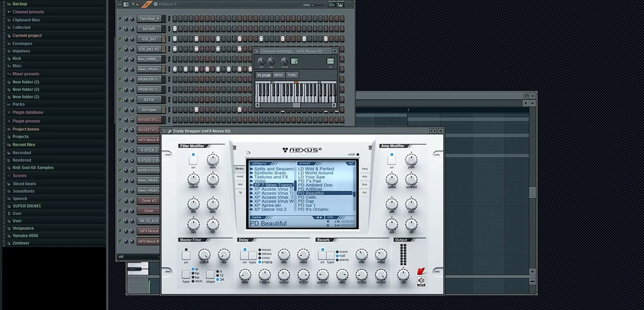Viewport: 644px width, 310px height.
Task: Select LD Your Saw preset in Nexus
Action: pyautogui.click(x=311, y=177)
